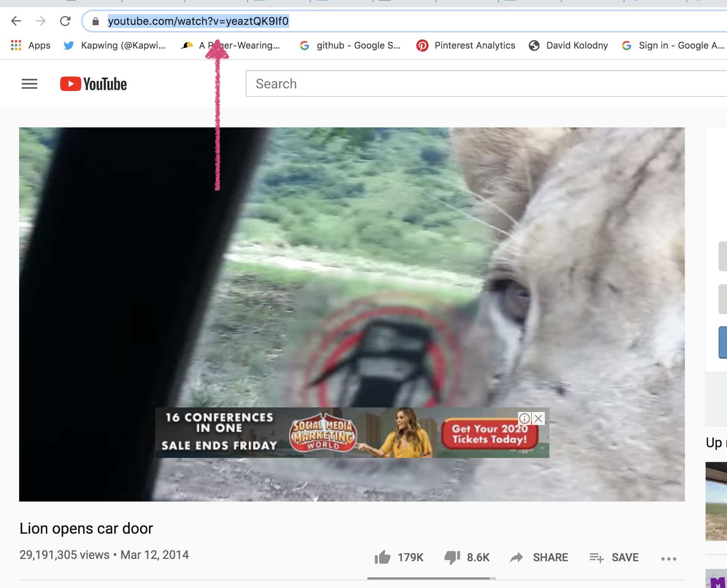Click inside the YouTube search field
The height and width of the screenshot is (588, 727).
421,84
